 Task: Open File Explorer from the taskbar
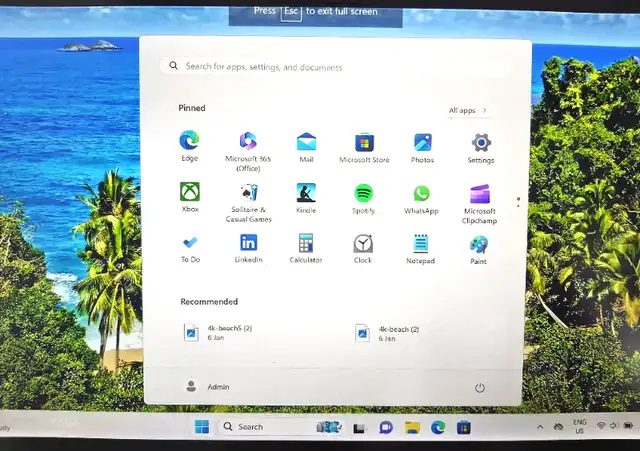[412, 427]
